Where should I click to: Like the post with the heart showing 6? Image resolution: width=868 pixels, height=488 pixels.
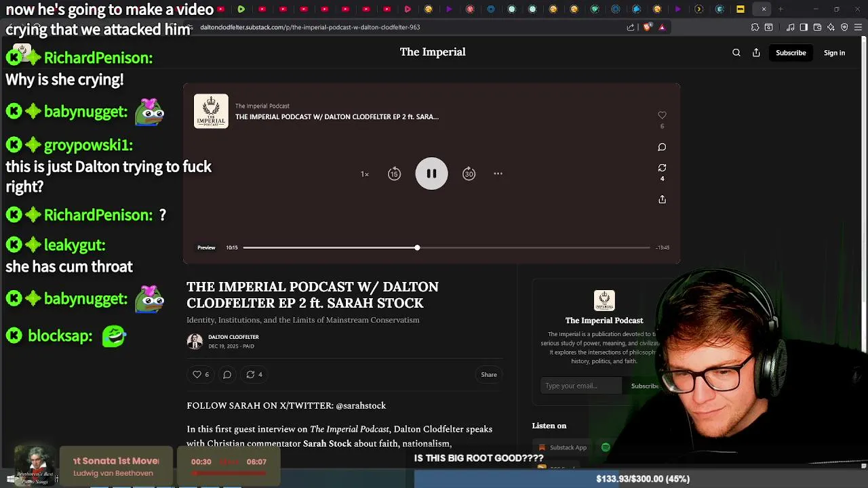click(x=201, y=374)
